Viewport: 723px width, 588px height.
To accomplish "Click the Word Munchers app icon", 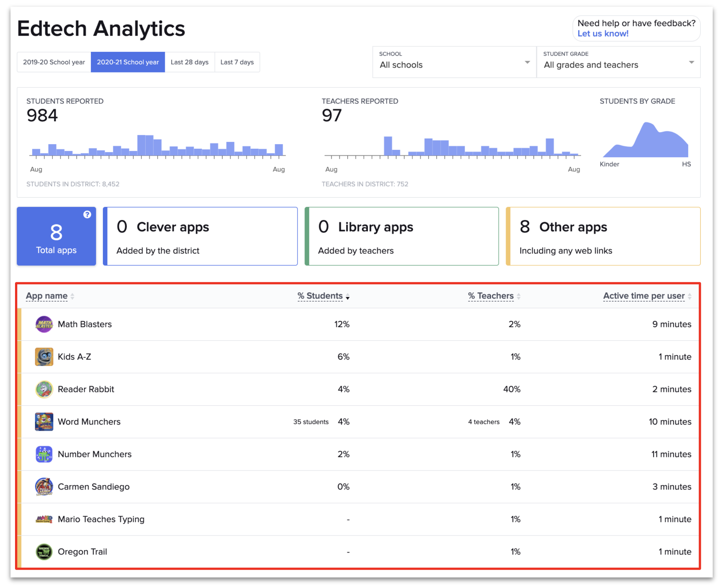I will pyautogui.click(x=44, y=421).
